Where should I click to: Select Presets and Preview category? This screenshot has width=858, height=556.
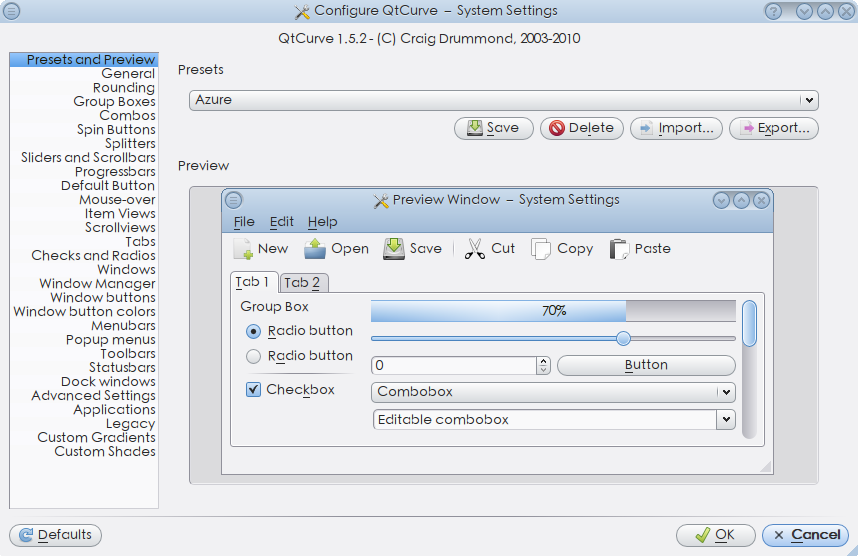(84, 60)
